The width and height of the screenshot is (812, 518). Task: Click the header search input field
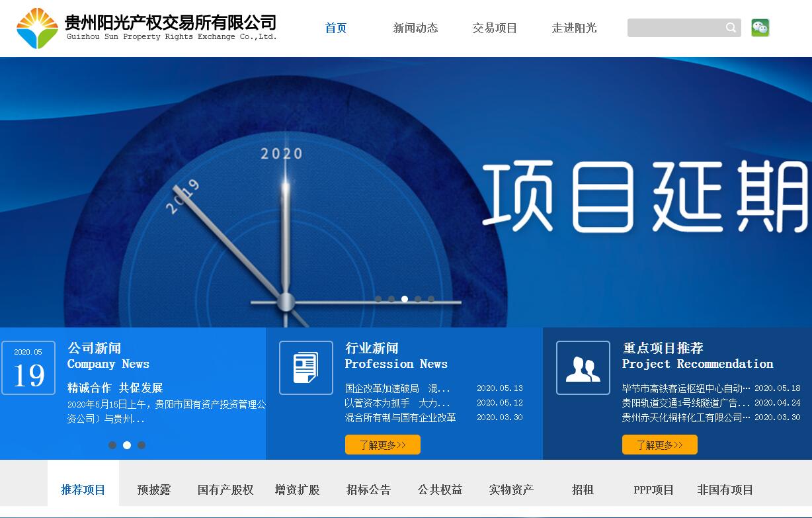coord(674,28)
